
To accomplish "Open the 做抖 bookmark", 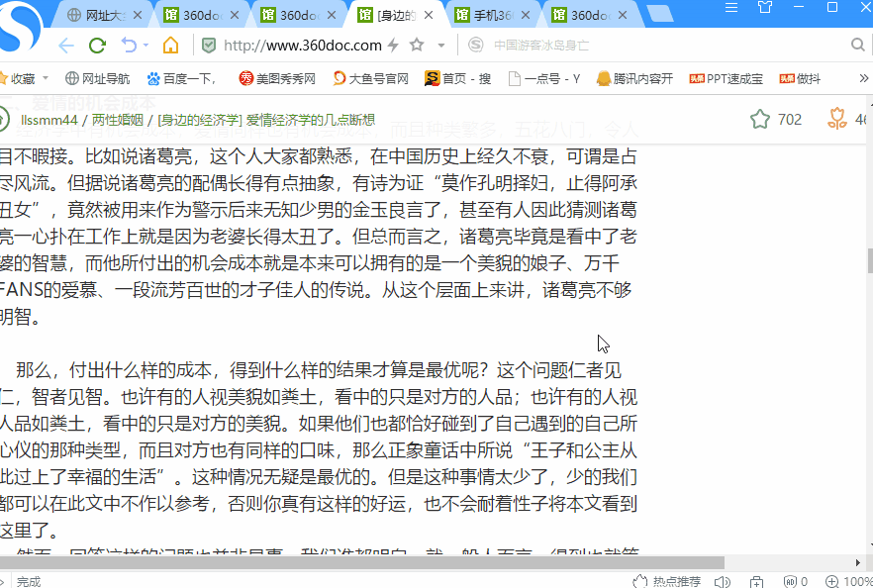I will coord(800,78).
